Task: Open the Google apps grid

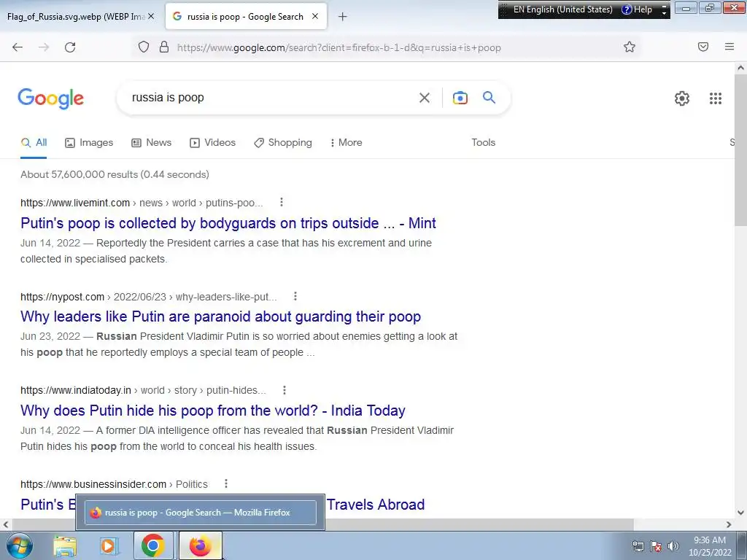Action: pyautogui.click(x=715, y=98)
